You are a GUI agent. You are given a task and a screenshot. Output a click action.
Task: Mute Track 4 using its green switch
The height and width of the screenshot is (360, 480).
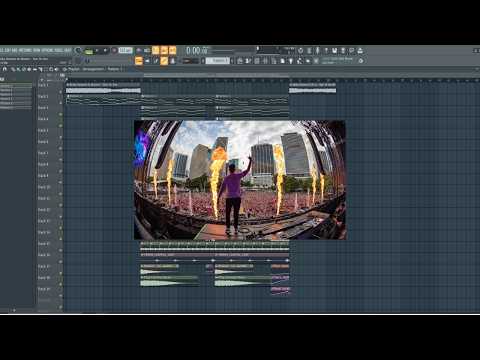coord(60,125)
